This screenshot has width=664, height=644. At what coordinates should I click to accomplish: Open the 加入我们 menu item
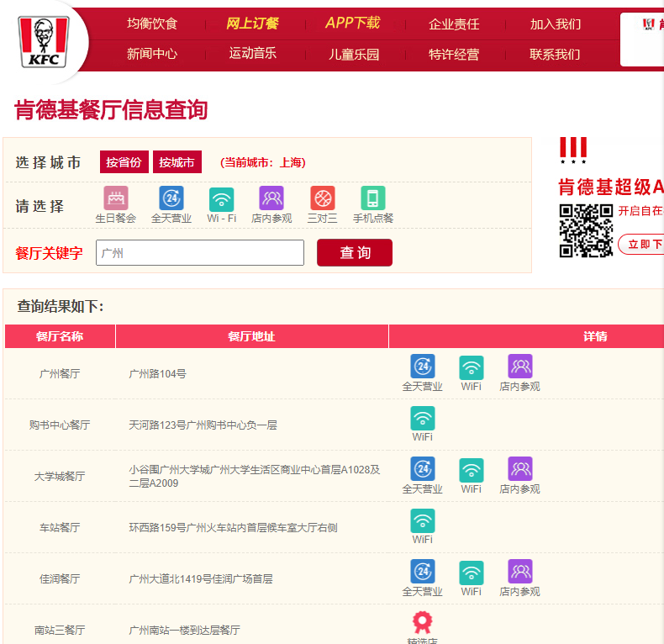[x=556, y=24]
